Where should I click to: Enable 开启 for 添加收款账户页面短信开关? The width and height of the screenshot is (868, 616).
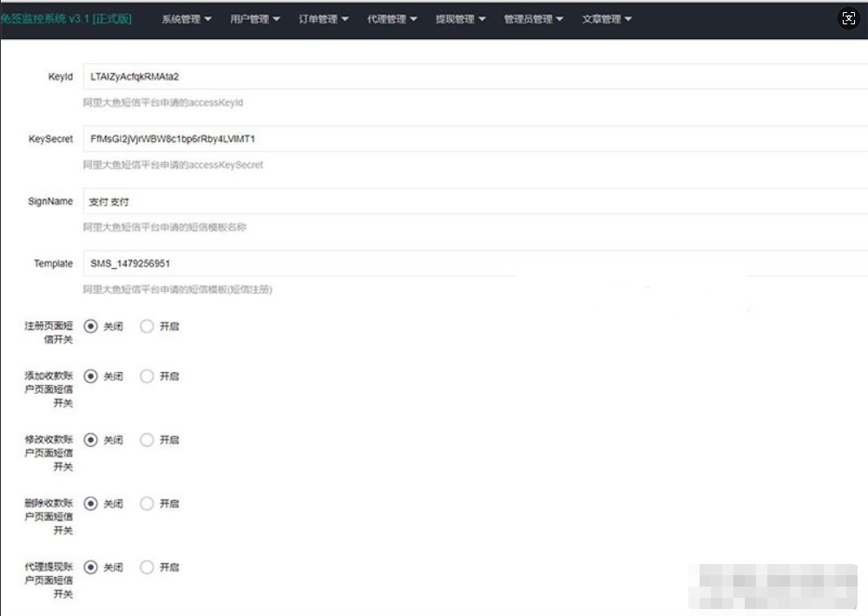[x=146, y=376]
